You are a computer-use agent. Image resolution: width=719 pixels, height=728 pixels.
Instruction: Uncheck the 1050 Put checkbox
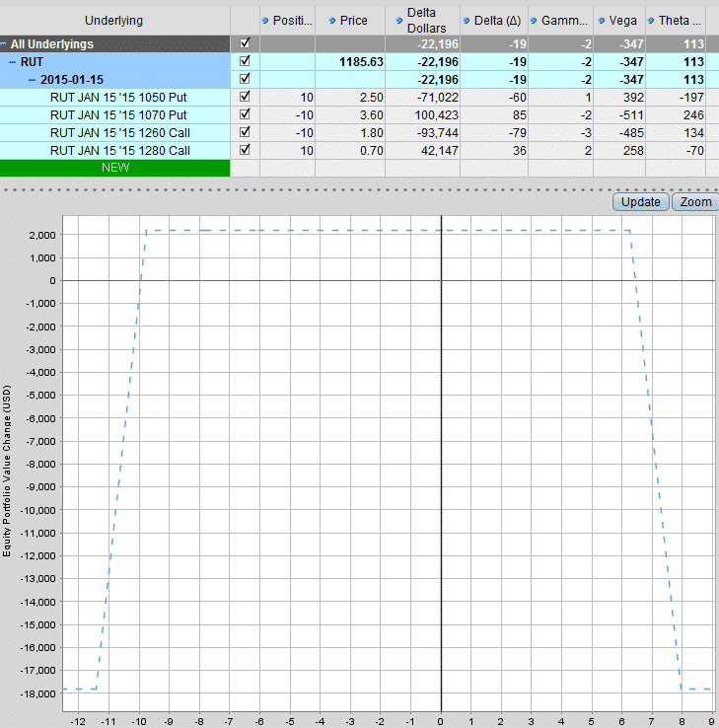coord(245,96)
